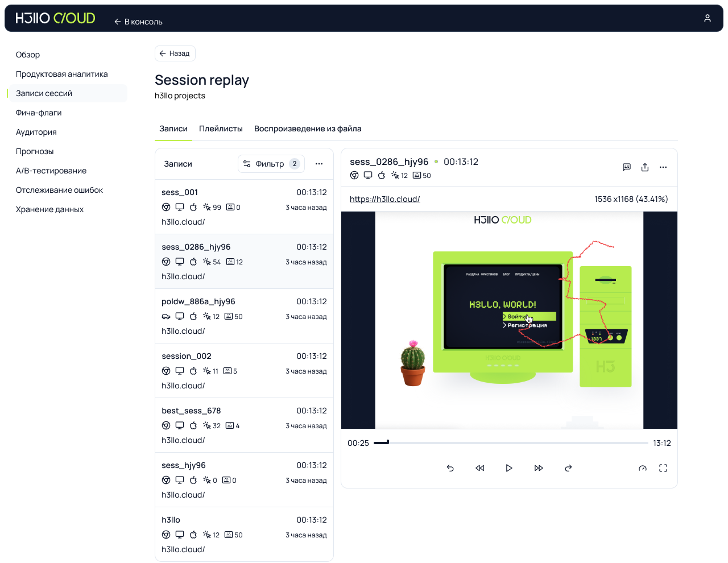Switch to Воспроизведение из файла tab
Screen dimensions: 728x563
point(308,129)
